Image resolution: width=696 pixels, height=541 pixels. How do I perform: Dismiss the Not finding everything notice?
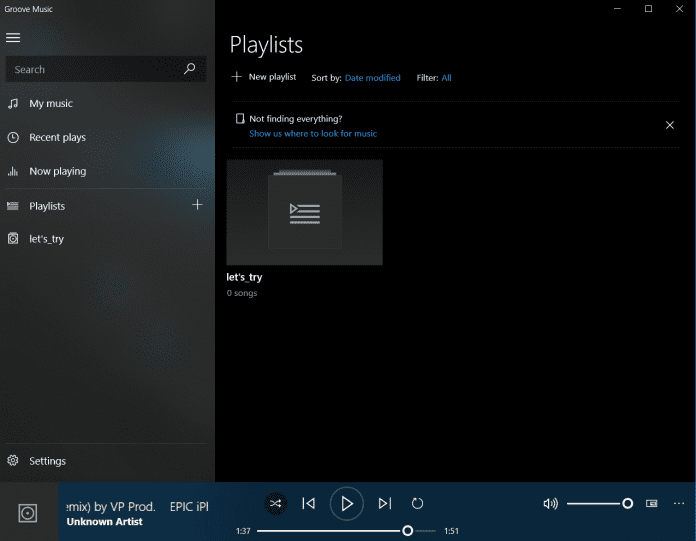(670, 125)
